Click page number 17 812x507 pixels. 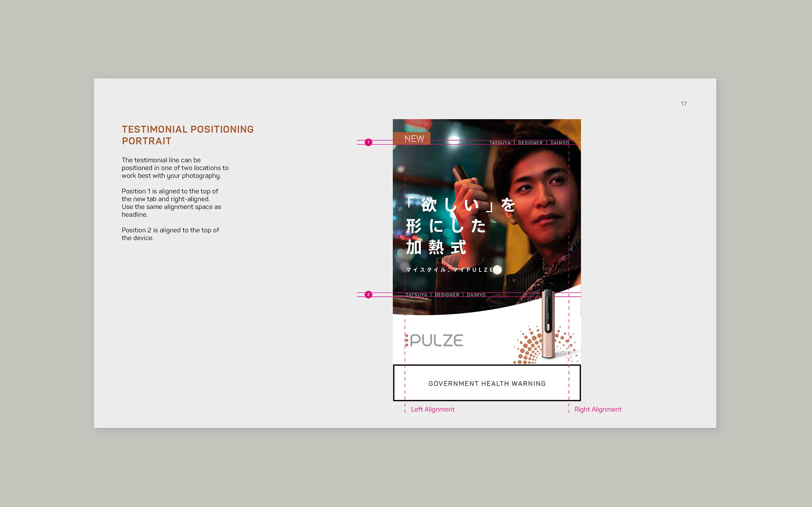coord(683,104)
